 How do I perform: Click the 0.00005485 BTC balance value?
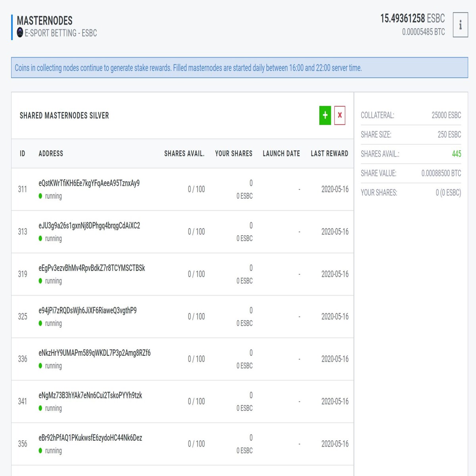pyautogui.click(x=423, y=32)
